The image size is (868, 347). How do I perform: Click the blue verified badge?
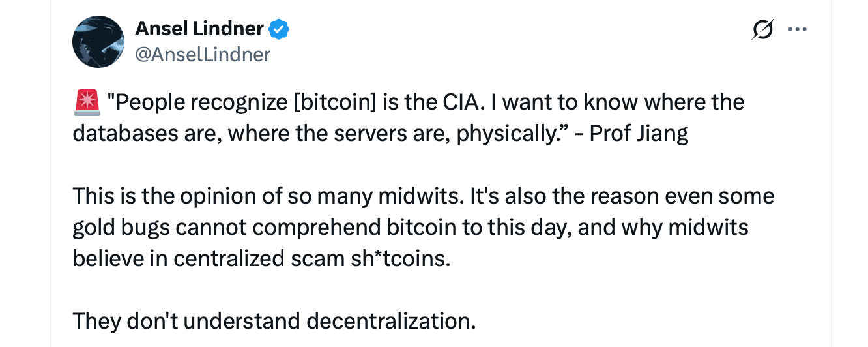pyautogui.click(x=279, y=29)
